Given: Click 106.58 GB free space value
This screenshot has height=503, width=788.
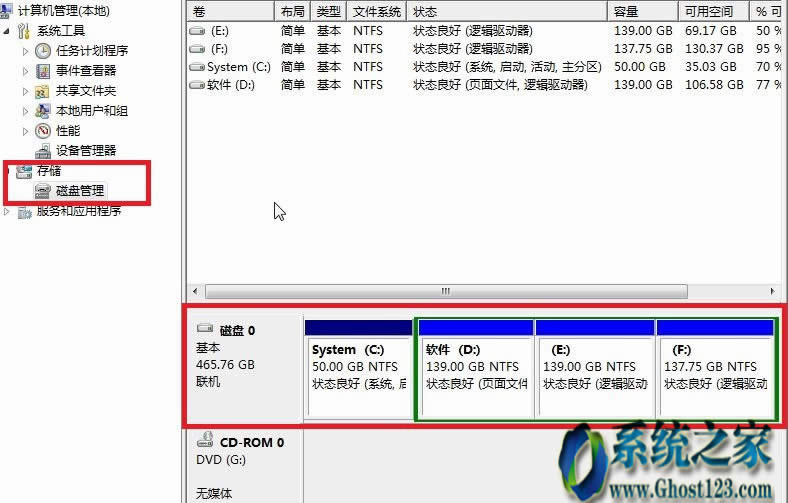Looking at the screenshot, I should coord(714,85).
